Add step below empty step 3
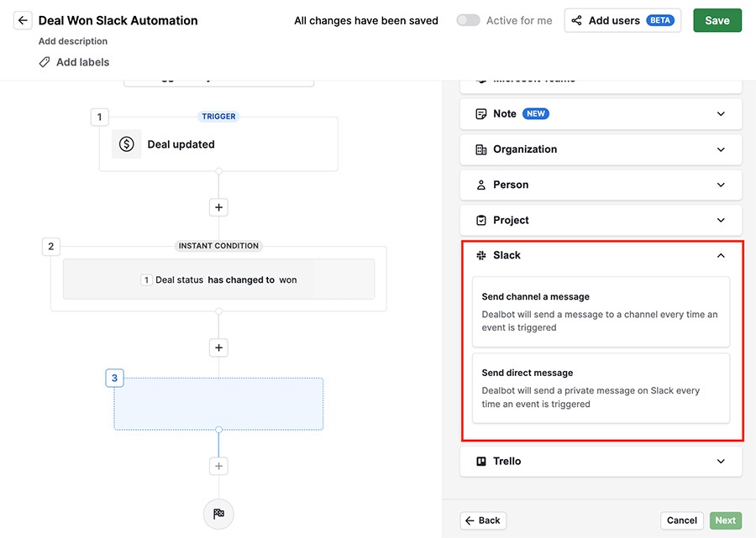756x538 pixels. coord(218,466)
